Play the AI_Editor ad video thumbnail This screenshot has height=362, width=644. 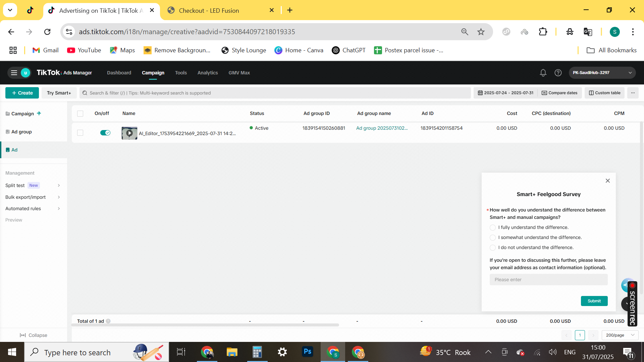coord(129,133)
